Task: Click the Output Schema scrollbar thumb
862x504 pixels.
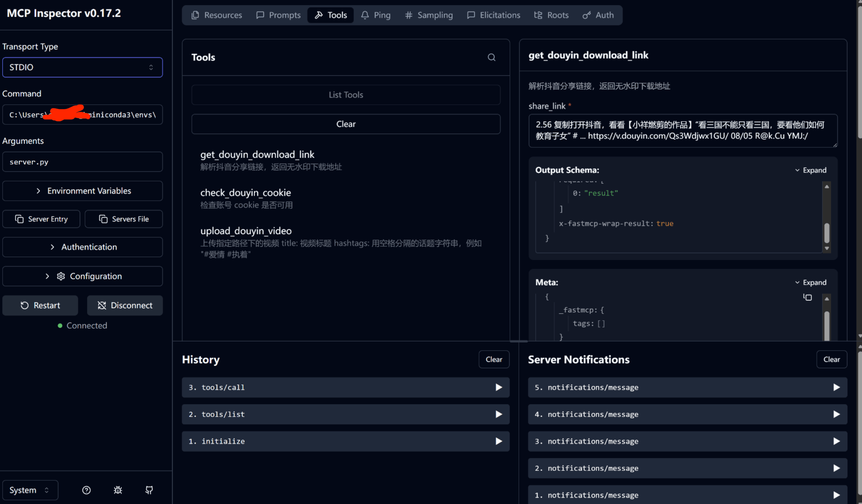Action: pyautogui.click(x=826, y=233)
